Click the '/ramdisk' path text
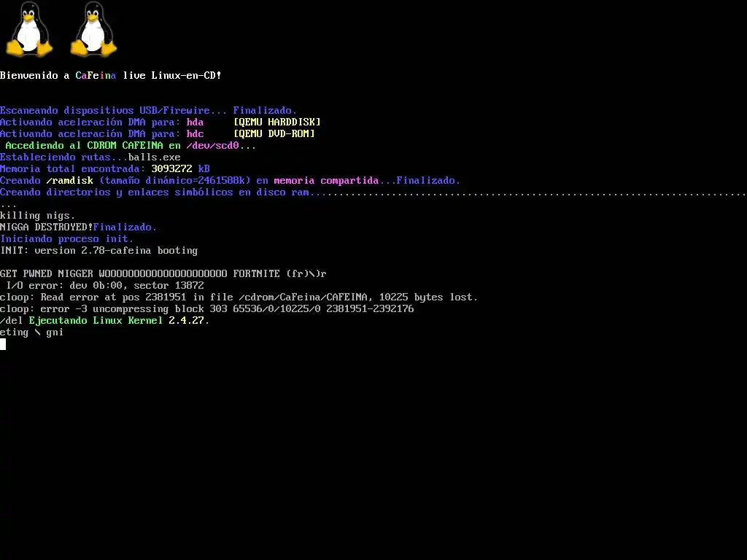 (x=69, y=181)
